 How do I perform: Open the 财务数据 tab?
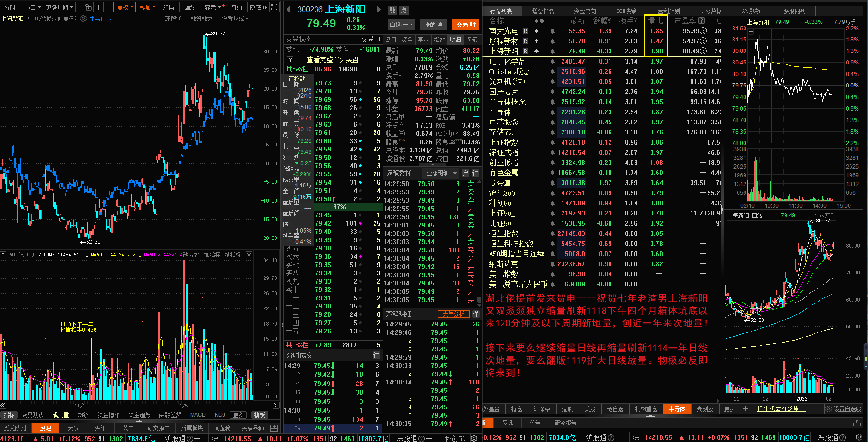pyautogui.click(x=710, y=11)
